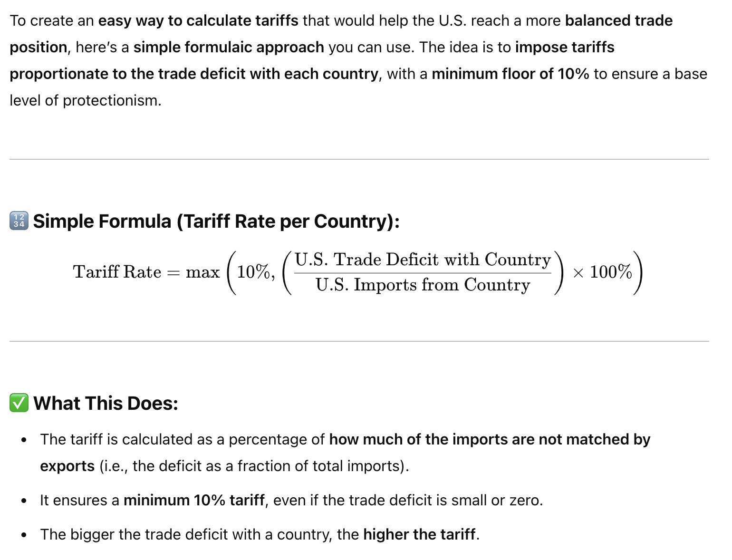Screen dimensions: 732x560
Task: Click the bold phrase "minimum floor of 10%"
Action: (510, 74)
